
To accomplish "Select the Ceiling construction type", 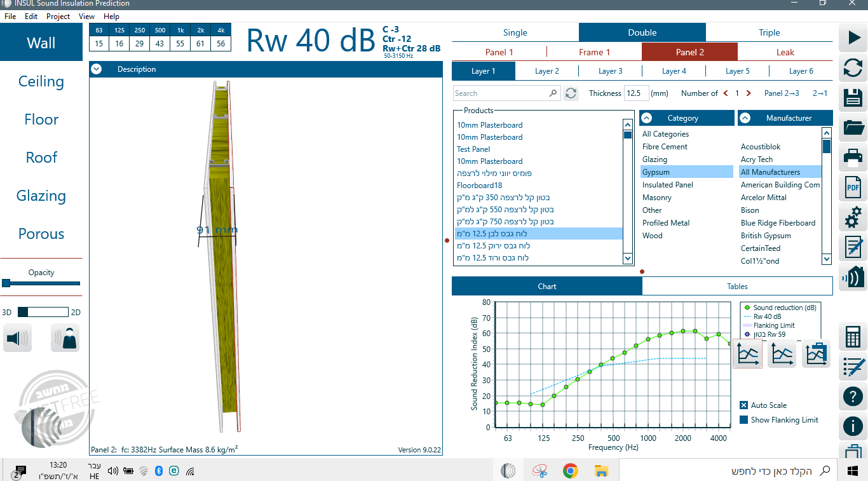I will (x=41, y=81).
